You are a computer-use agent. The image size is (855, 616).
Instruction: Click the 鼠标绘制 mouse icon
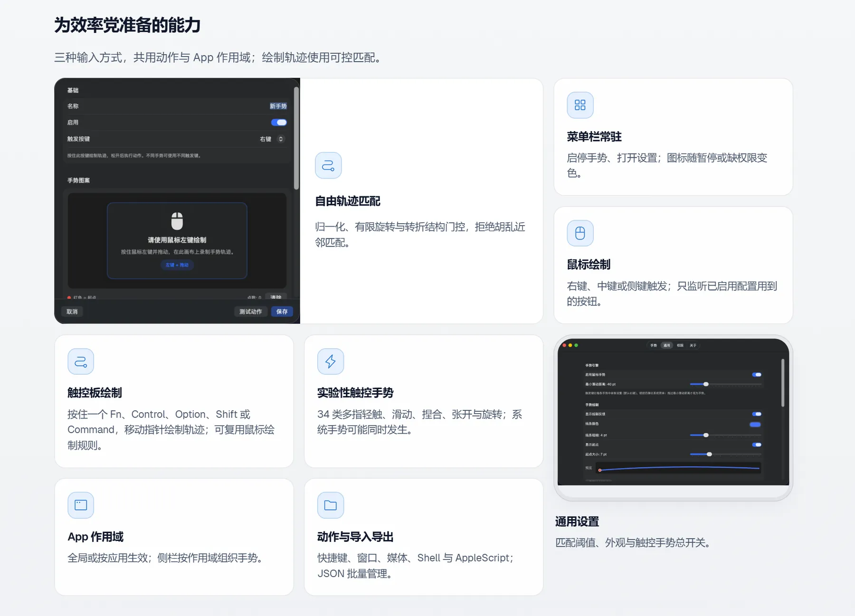pos(580,233)
